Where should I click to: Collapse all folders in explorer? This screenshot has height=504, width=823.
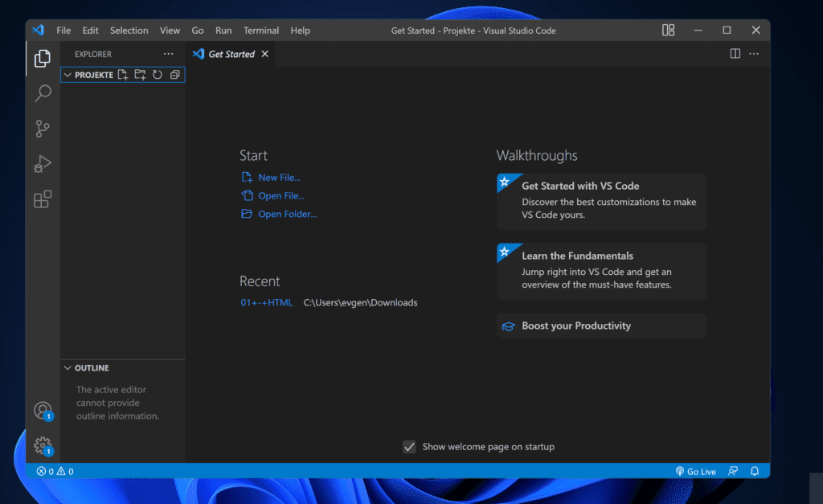pyautogui.click(x=174, y=75)
